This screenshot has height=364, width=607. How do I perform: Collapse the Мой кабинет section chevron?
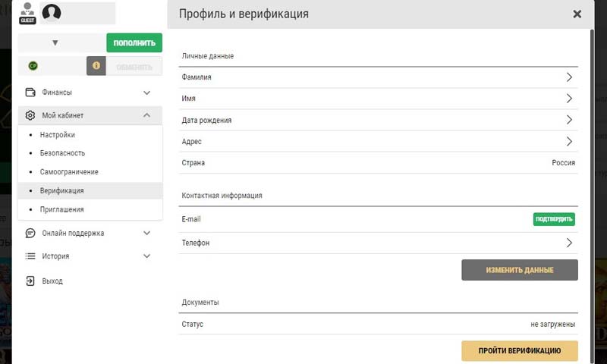(x=147, y=115)
